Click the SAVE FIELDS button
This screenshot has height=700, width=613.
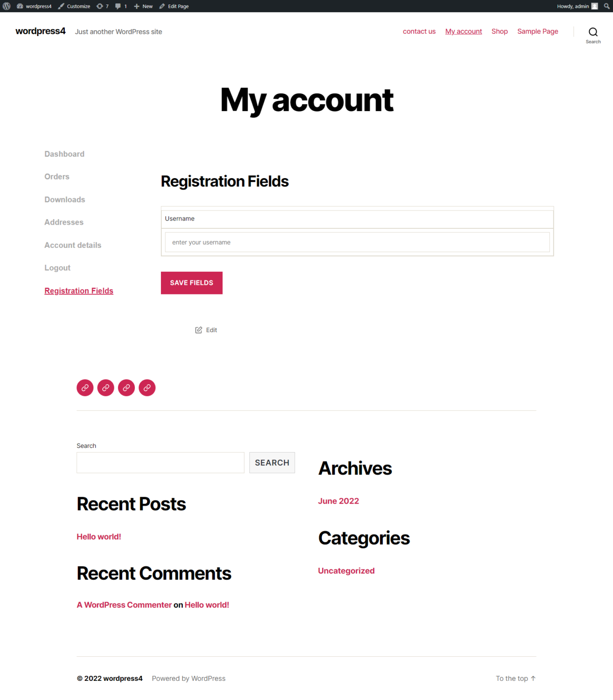(191, 283)
